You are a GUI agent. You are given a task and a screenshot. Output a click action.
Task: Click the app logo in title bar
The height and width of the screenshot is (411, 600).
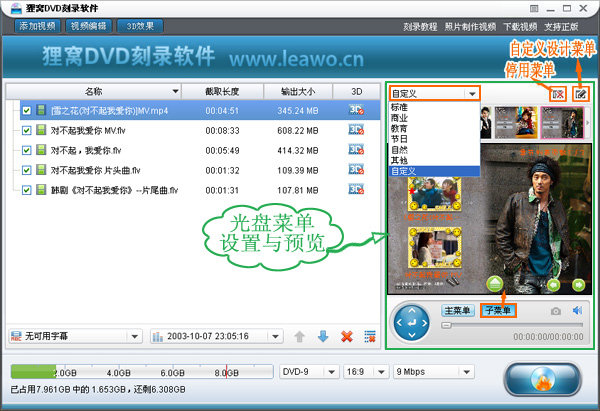pos(16,8)
